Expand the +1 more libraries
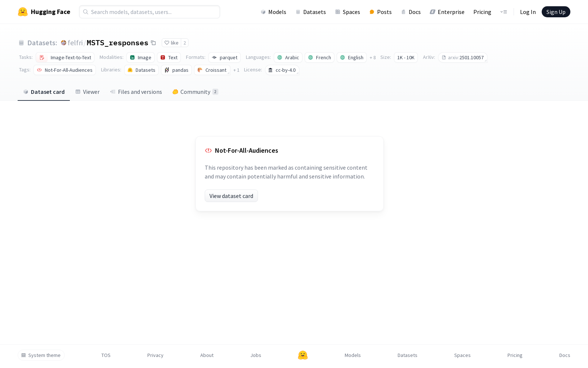Screen dimensions: 588x368 point(236,70)
